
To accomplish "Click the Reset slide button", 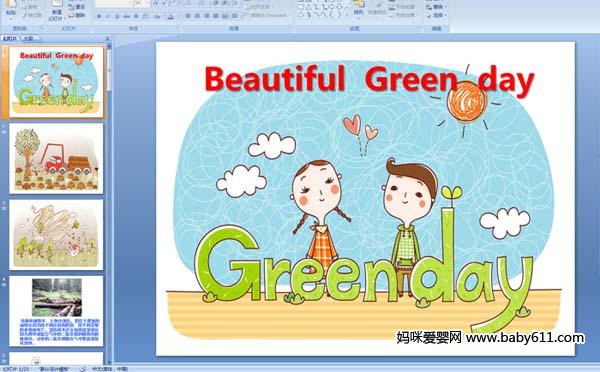I will (x=77, y=7).
